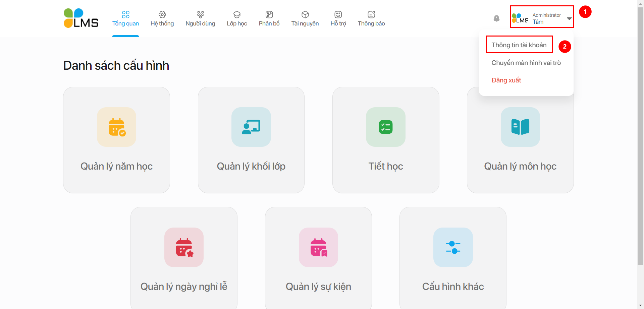The image size is (644, 309).
Task: Open the Quản lý năm học calendar icon
Action: 116,127
